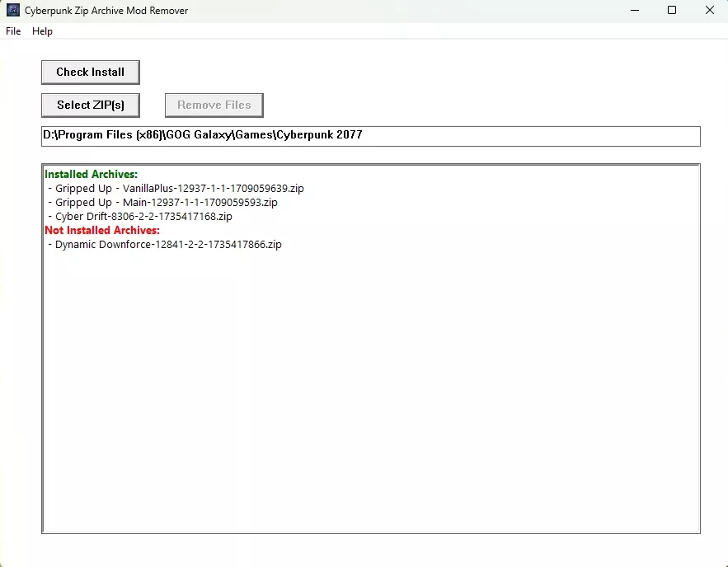Screen dimensions: 728x567
Task: Click the Installed Archives heading
Action: [x=91, y=175]
